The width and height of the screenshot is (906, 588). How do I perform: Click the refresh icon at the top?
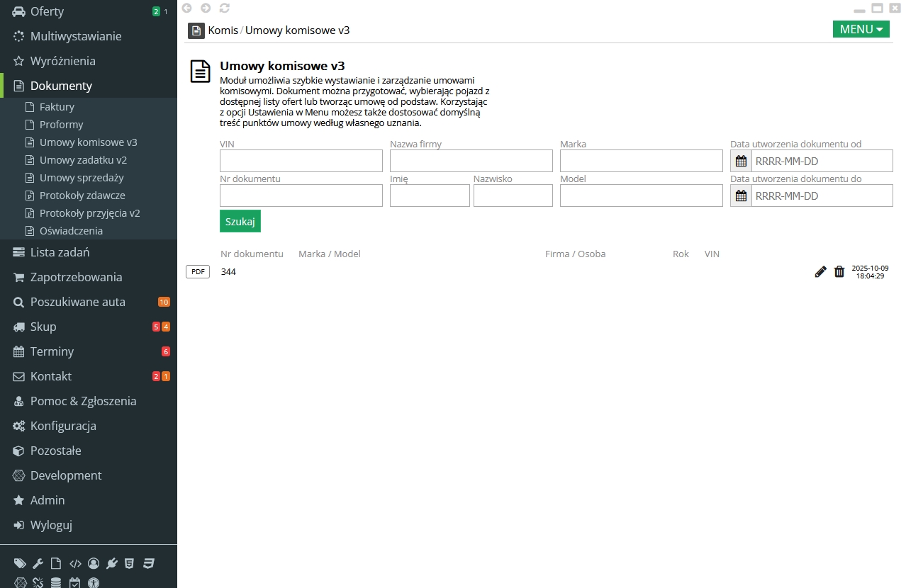(224, 8)
